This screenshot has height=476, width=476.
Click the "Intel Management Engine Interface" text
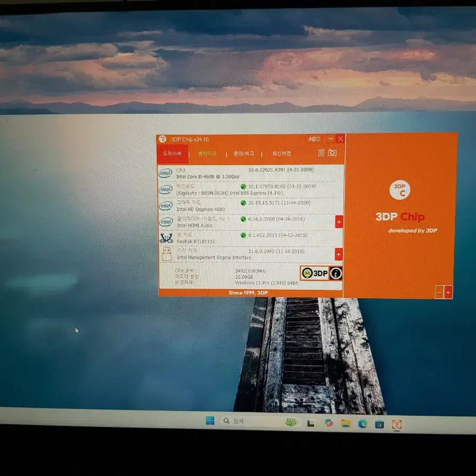coord(214,258)
